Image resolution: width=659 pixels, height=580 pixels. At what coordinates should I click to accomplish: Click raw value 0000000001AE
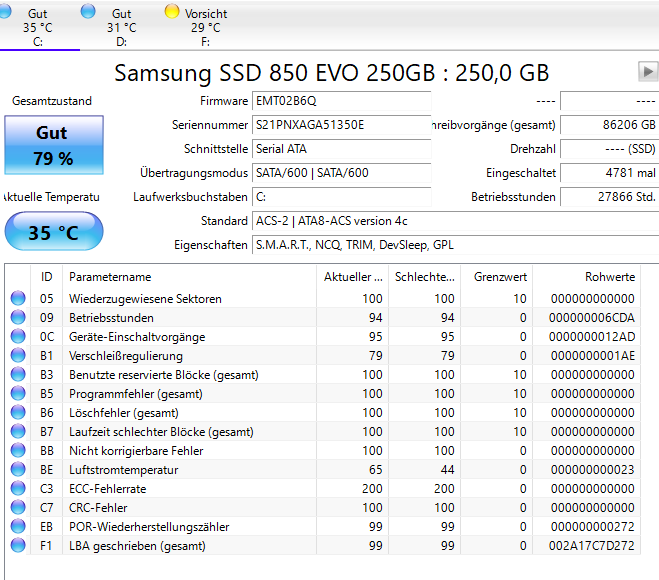(x=593, y=356)
